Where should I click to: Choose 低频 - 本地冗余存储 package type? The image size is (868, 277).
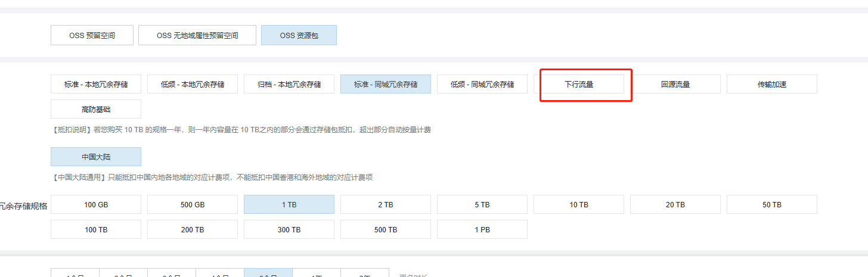point(193,84)
